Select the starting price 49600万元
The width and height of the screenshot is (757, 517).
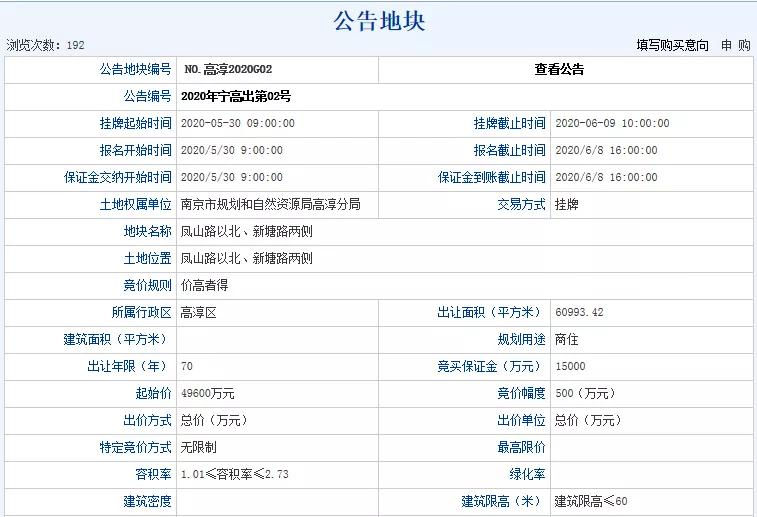[208, 394]
